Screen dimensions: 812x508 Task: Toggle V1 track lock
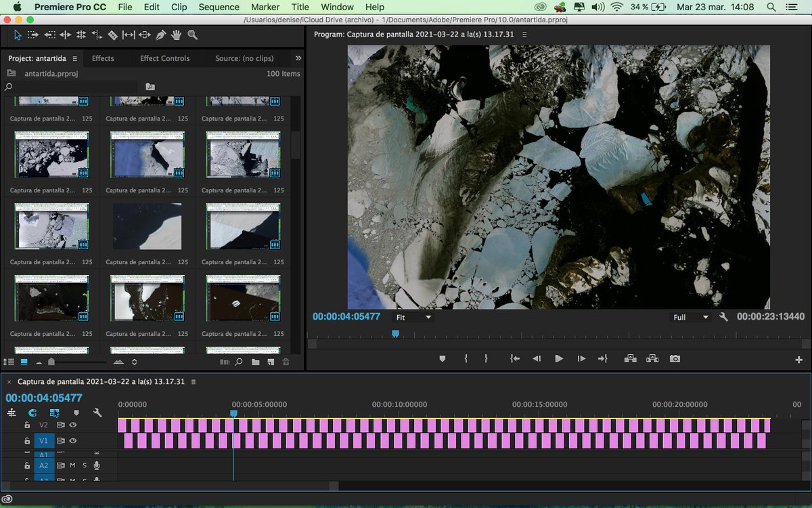coord(27,440)
